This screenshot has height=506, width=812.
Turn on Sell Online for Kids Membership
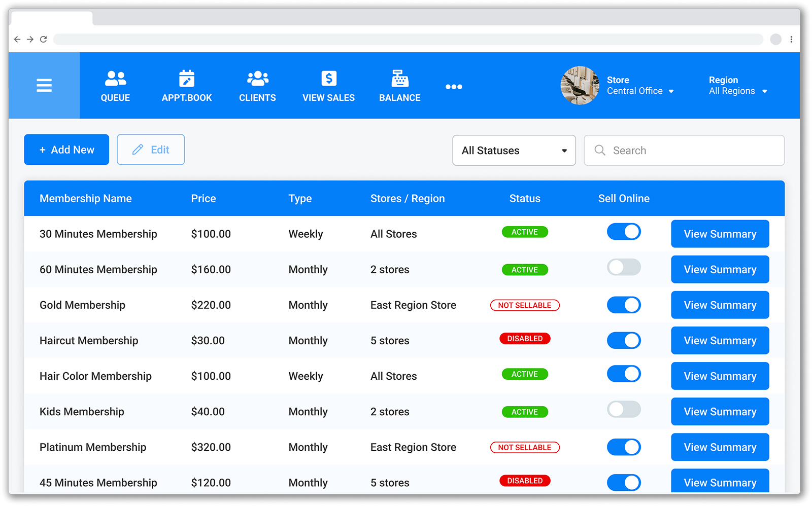click(624, 409)
